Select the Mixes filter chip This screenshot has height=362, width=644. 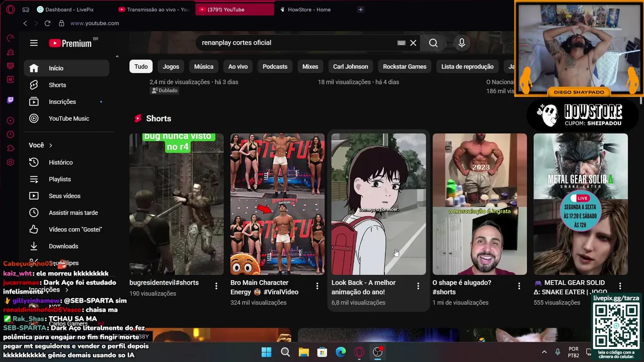[x=310, y=66]
